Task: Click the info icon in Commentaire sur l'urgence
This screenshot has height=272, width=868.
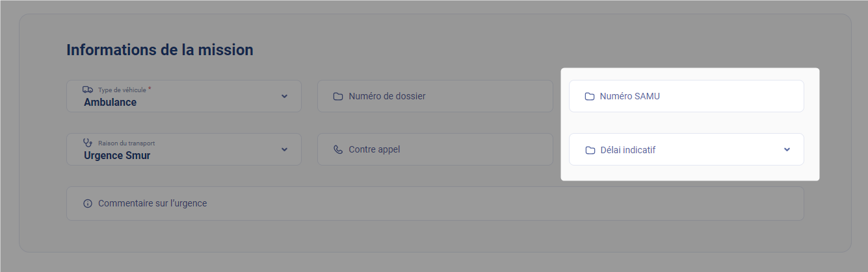Action: (88, 204)
